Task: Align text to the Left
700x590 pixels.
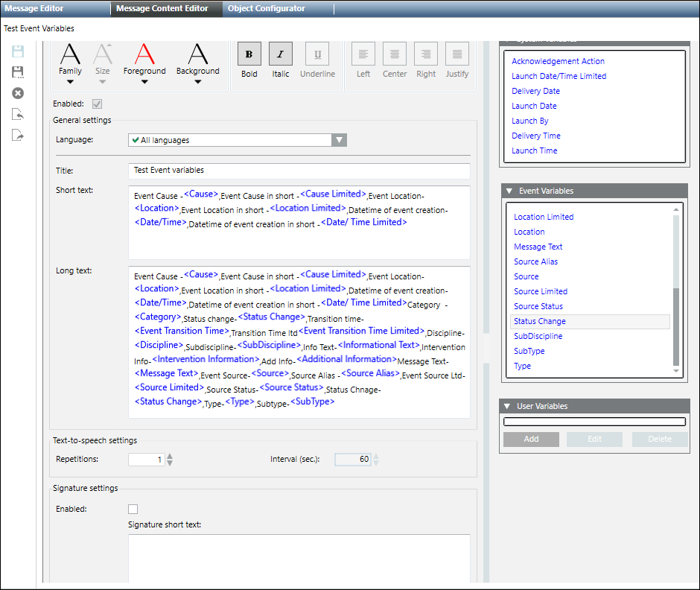Action: [363, 54]
